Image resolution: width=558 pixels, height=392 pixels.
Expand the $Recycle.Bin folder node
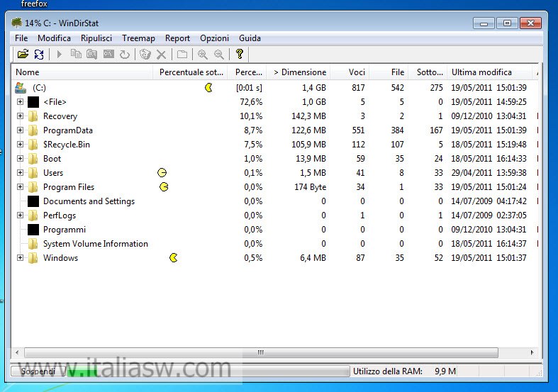21,145
